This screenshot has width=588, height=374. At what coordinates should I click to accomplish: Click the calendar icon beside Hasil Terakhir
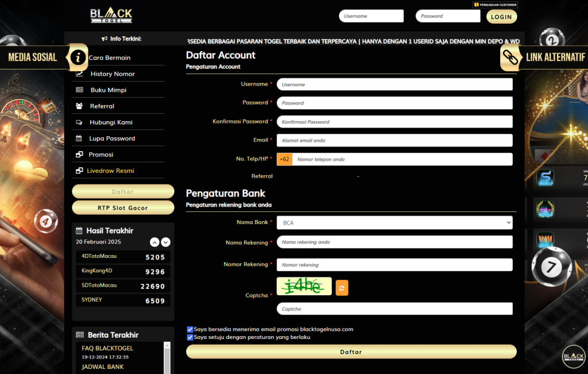point(79,231)
